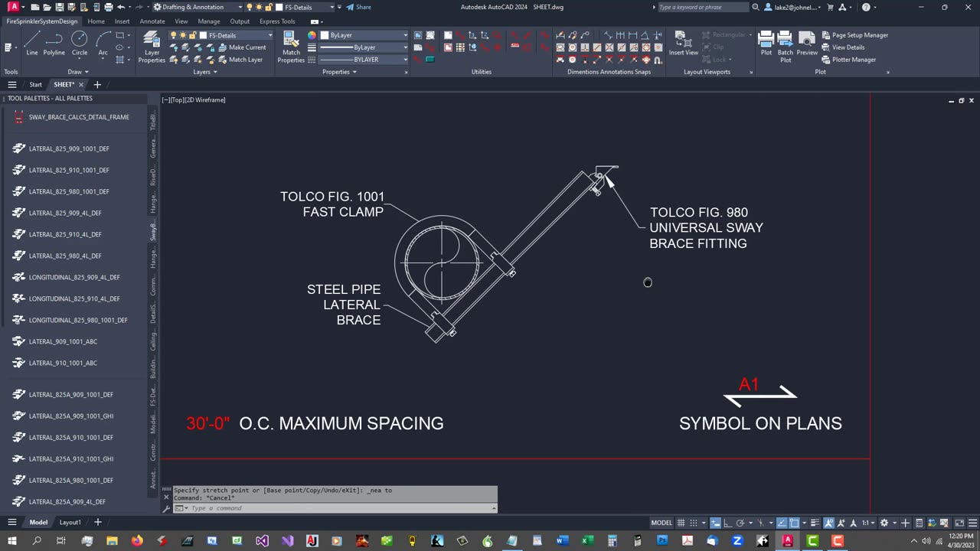The image size is (980, 551).
Task: Switch to the Annotate ribbon tab
Action: (x=152, y=21)
